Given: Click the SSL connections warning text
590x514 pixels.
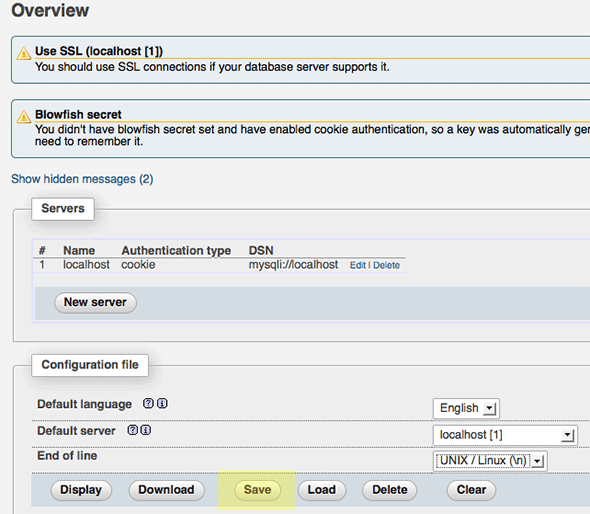Looking at the screenshot, I should (212, 67).
